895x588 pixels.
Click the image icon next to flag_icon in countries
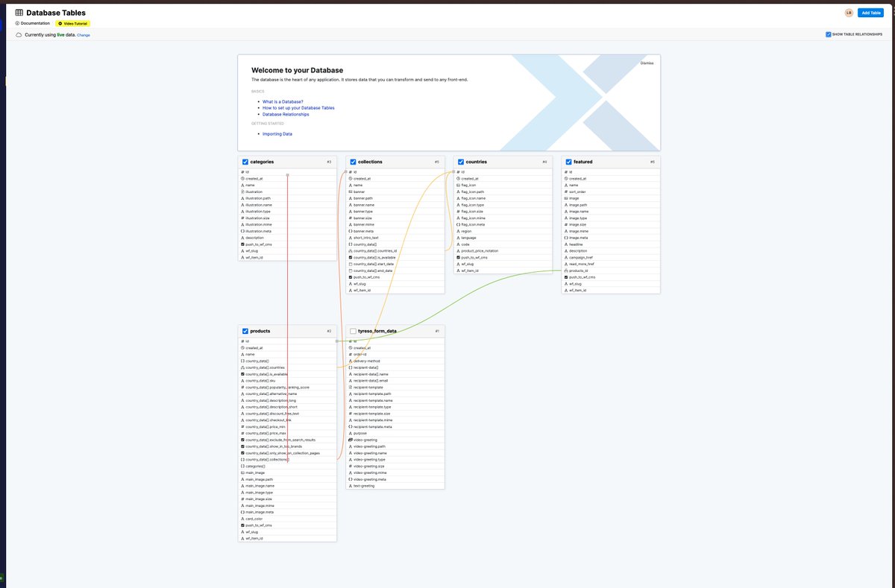tap(459, 185)
